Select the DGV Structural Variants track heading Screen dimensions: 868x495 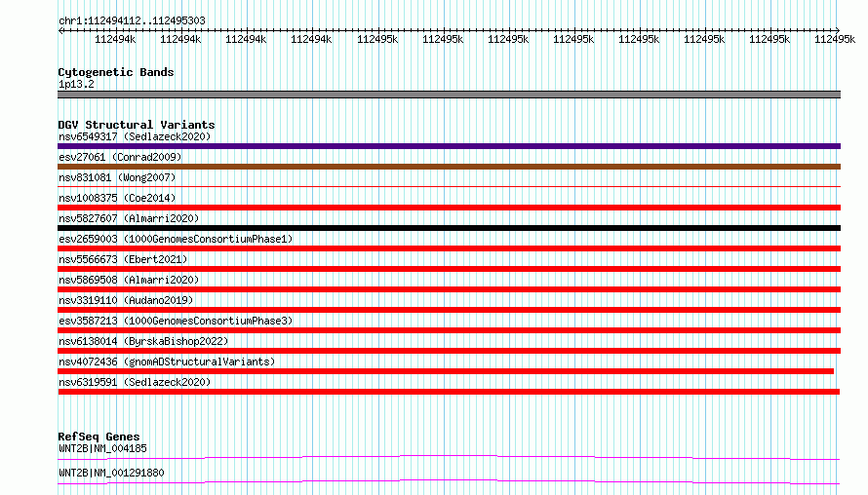click(137, 125)
